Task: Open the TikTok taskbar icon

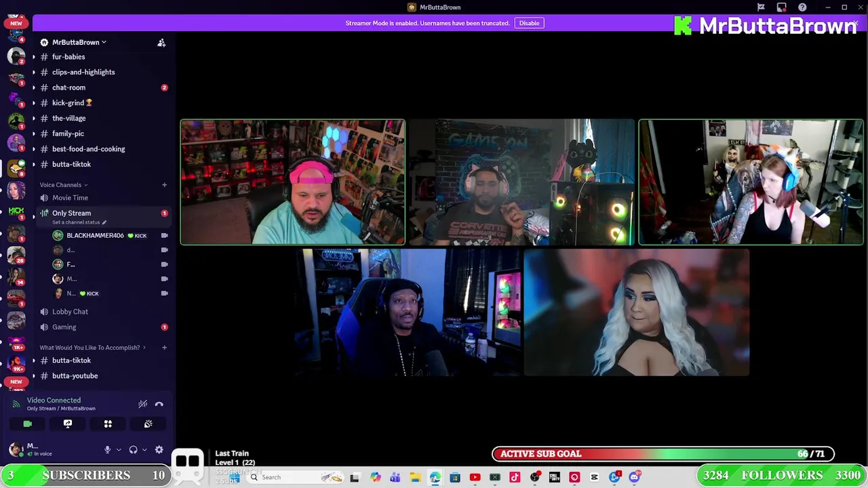Action: (515, 477)
